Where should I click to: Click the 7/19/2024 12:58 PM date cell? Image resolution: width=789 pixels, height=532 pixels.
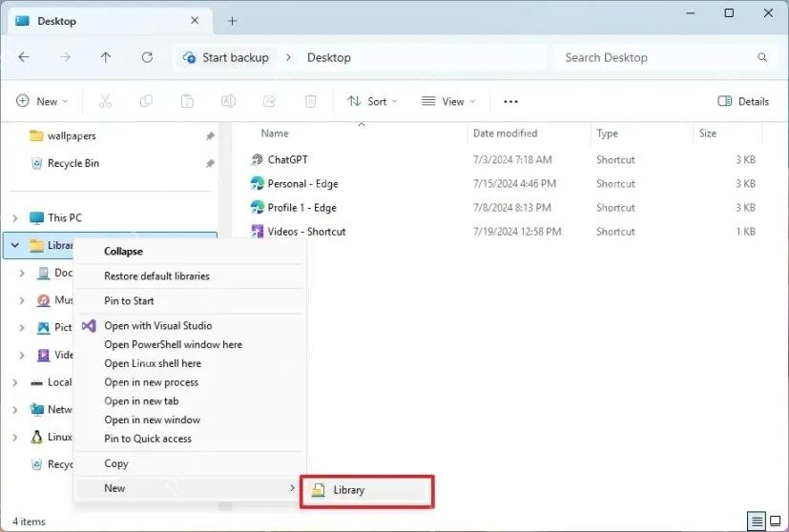(517, 232)
